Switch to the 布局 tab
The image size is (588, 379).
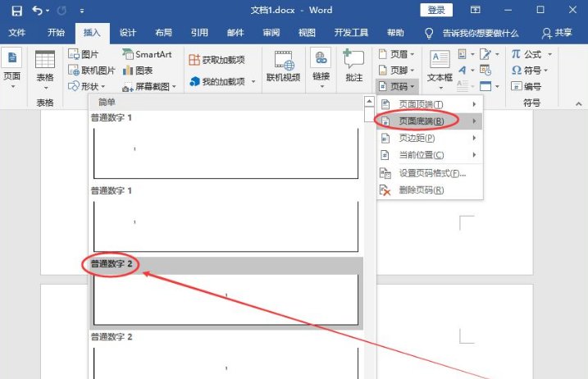pyautogui.click(x=163, y=33)
